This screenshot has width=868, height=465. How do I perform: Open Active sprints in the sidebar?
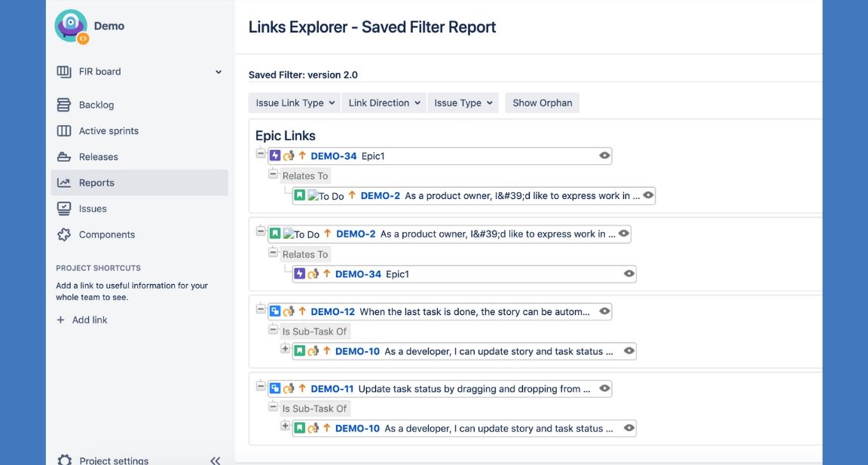click(x=108, y=131)
